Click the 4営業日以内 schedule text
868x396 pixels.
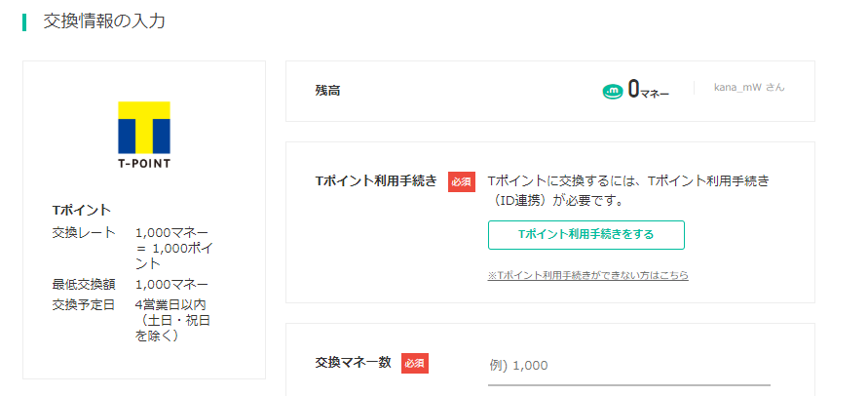pos(171,305)
